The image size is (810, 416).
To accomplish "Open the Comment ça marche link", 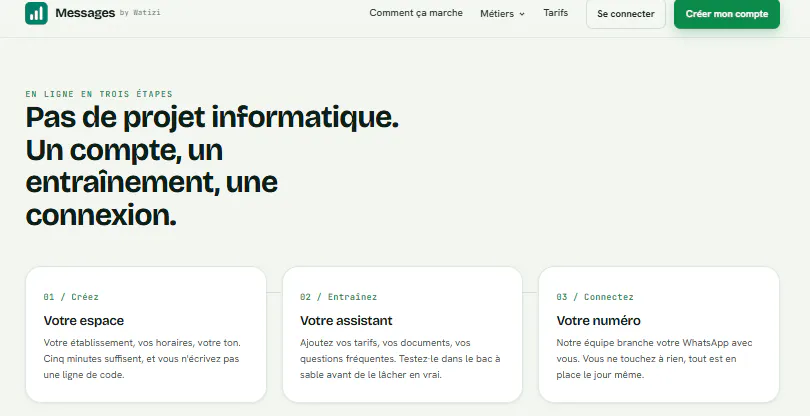I will pyautogui.click(x=416, y=13).
